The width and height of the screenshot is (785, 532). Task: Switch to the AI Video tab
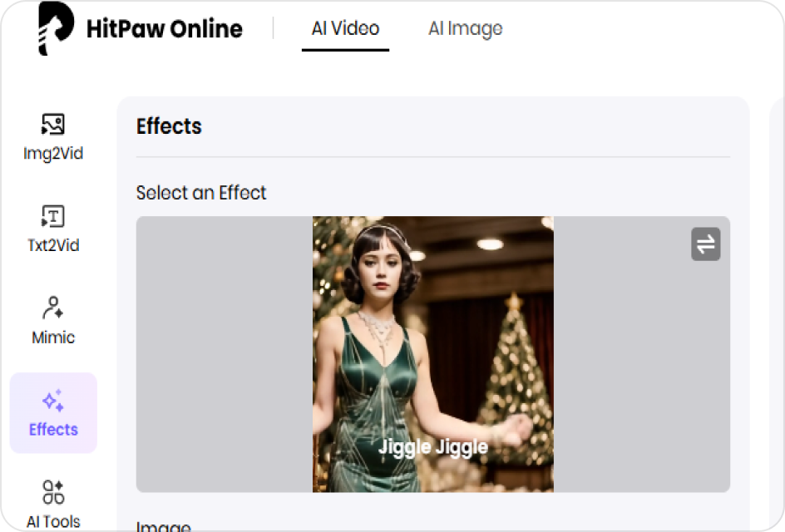[x=344, y=28]
